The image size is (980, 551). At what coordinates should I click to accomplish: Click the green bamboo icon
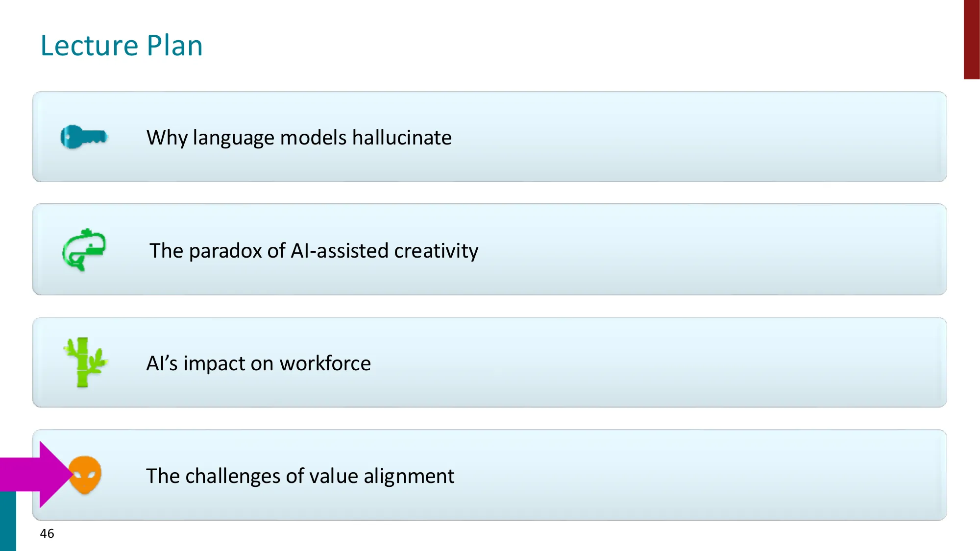coord(85,362)
